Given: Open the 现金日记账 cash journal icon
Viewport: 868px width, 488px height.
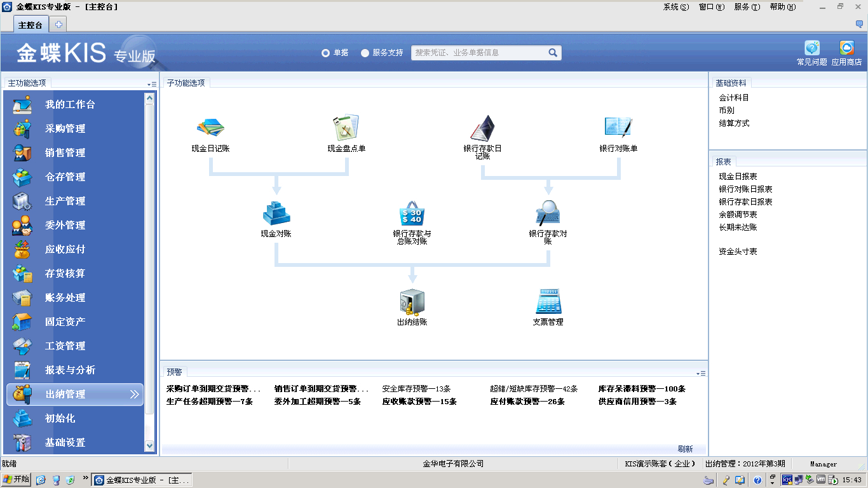Looking at the screenshot, I should 210,128.
